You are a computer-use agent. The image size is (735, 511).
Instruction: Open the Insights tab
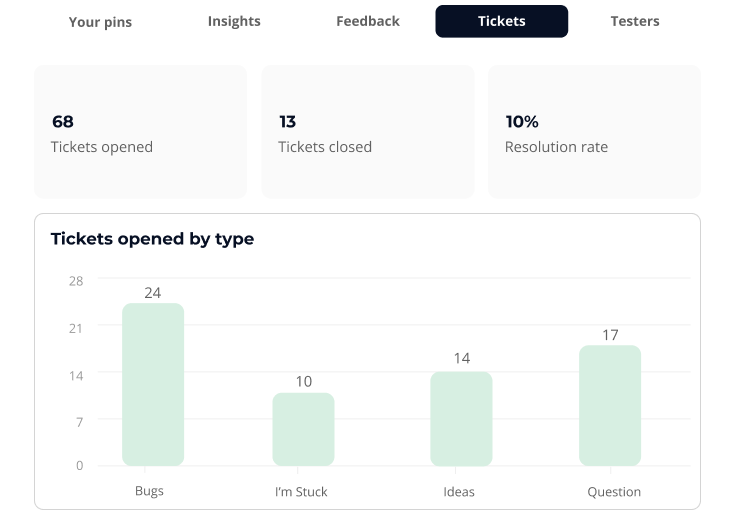234,22
